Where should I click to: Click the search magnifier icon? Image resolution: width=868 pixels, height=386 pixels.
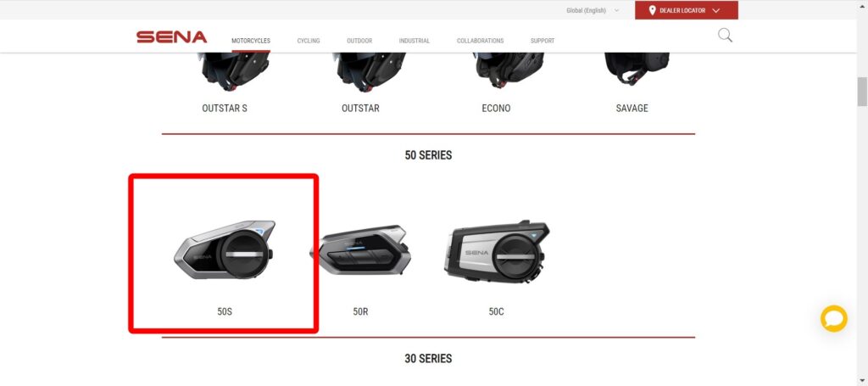coord(725,36)
